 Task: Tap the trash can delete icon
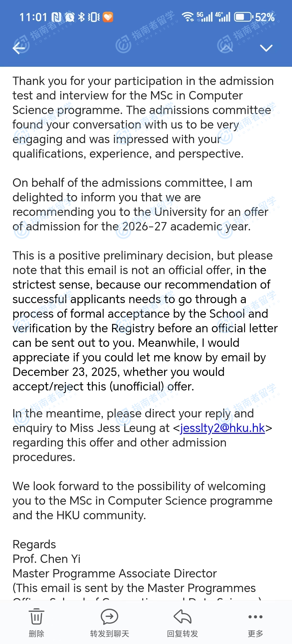36,617
